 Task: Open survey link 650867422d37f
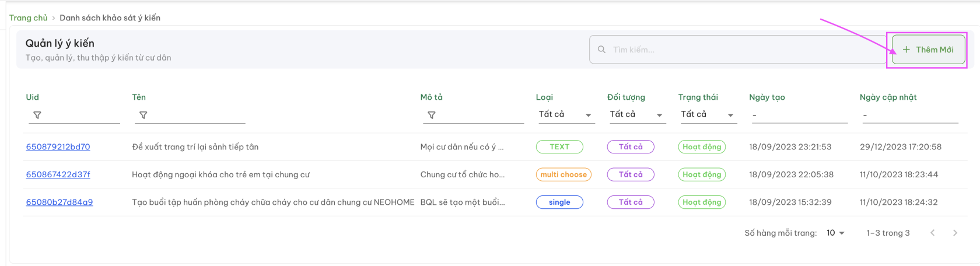58,174
